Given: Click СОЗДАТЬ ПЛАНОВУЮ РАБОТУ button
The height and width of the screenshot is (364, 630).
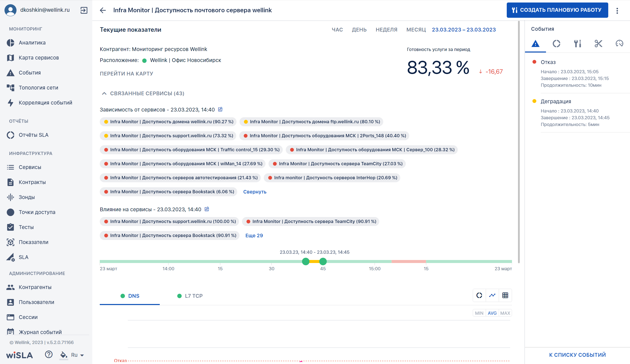Looking at the screenshot, I should tap(557, 10).
